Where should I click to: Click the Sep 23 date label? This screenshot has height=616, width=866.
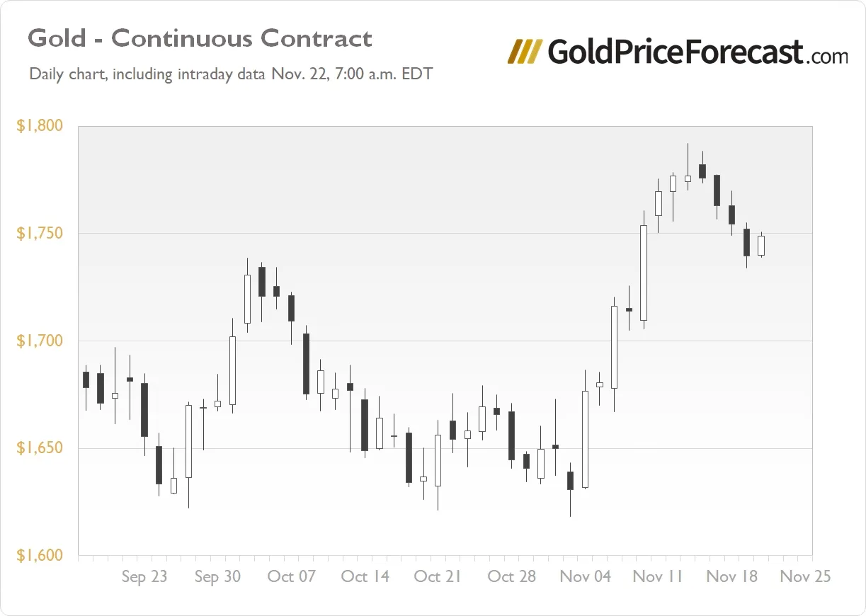[144, 576]
